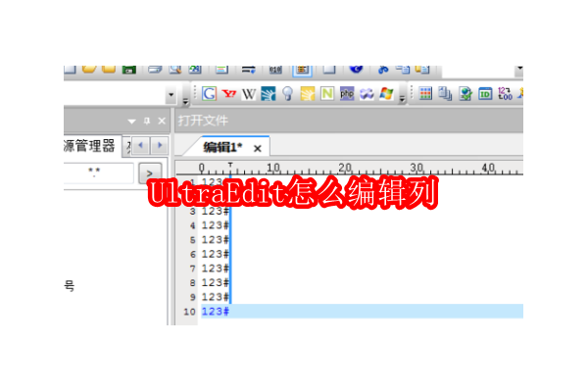The image size is (588, 392).
Task: Click the 123# text on line 3
Action: tap(216, 212)
